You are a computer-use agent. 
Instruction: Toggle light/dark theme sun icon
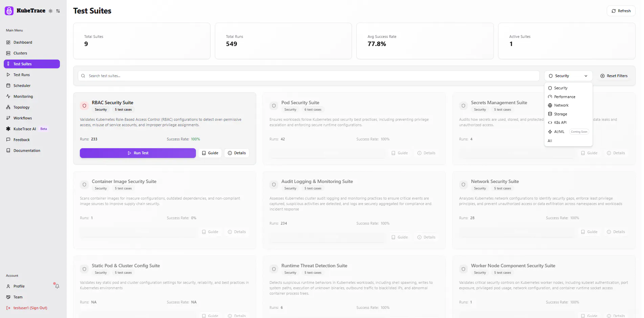click(x=50, y=11)
